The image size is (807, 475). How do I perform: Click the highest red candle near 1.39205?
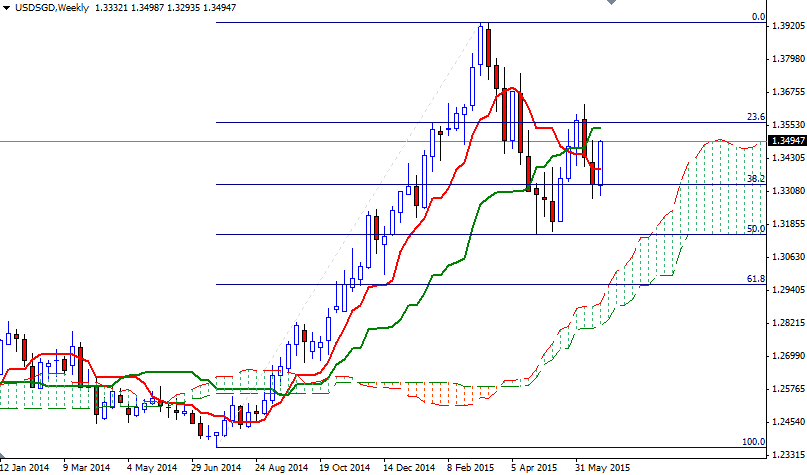coord(488,47)
